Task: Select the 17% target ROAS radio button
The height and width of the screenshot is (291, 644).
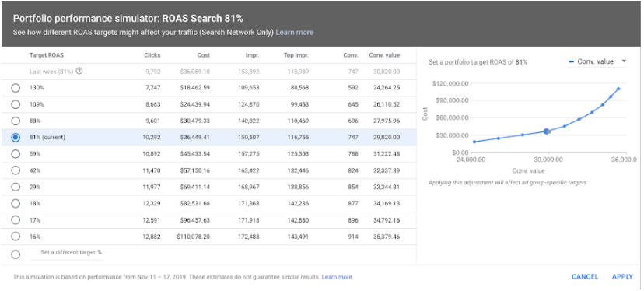Action: click(x=16, y=220)
